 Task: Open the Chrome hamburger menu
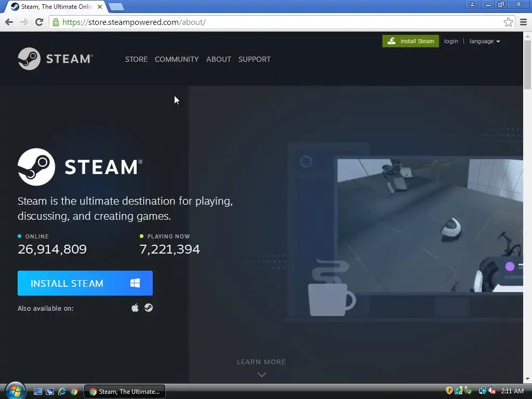(524, 22)
